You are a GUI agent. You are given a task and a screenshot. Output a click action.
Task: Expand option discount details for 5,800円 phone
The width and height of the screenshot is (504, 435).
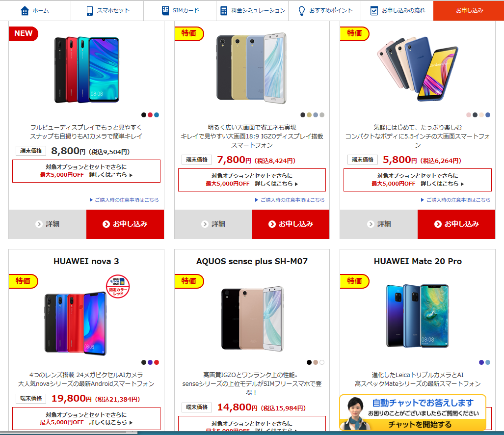point(417,180)
